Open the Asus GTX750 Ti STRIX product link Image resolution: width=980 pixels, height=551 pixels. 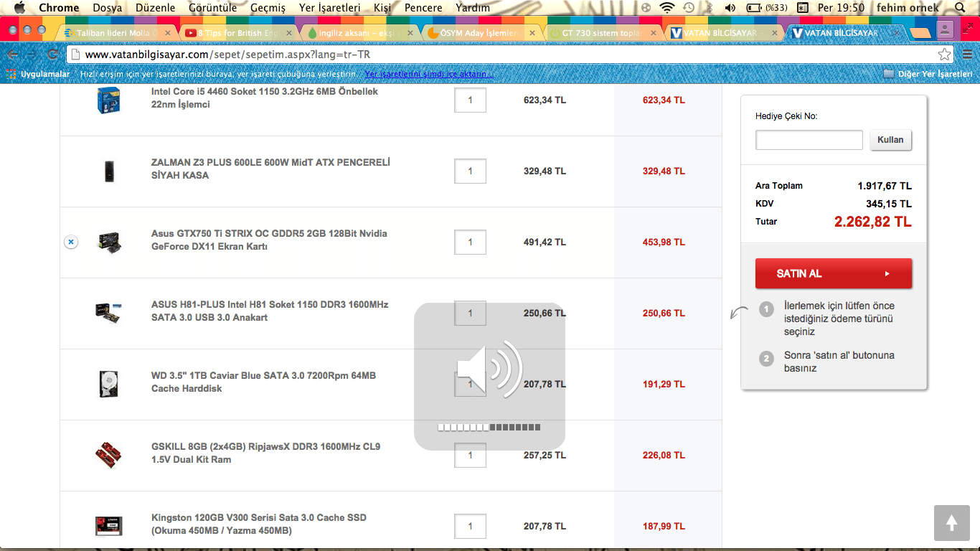pos(269,240)
